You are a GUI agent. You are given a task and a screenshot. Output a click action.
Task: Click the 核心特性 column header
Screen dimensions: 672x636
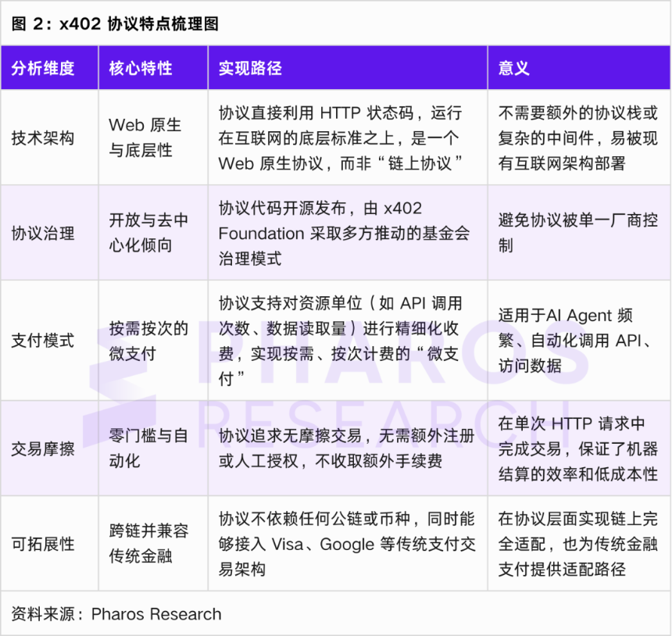pos(141,68)
